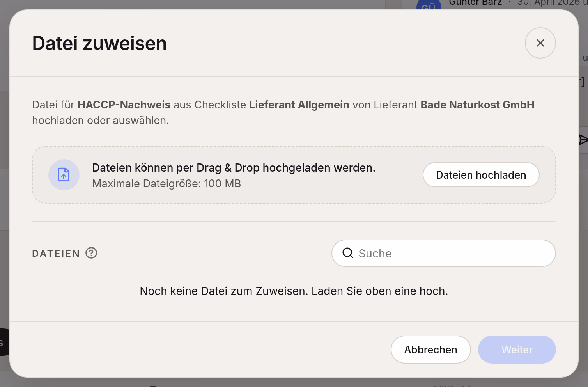This screenshot has height=387, width=588.
Task: Click the Dateien hochladen button
Action: tap(481, 175)
